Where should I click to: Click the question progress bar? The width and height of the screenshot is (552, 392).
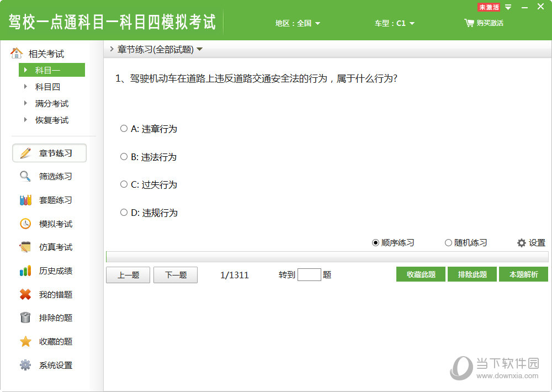click(x=327, y=257)
